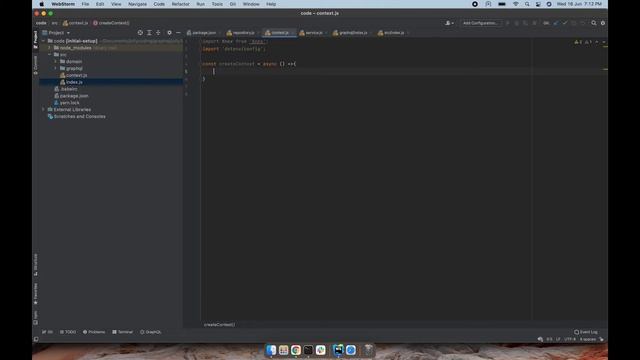Select yarn.lock in the project tree
640x360 pixels.
69,103
